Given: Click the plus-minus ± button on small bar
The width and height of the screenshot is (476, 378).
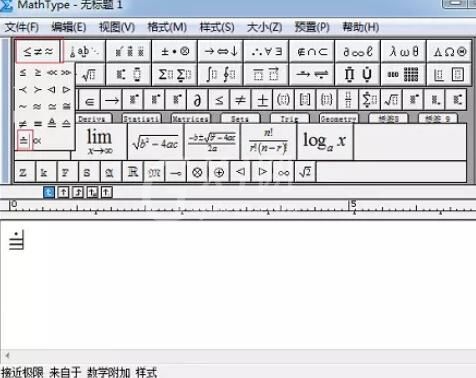Looking at the screenshot, I should point(262,100).
